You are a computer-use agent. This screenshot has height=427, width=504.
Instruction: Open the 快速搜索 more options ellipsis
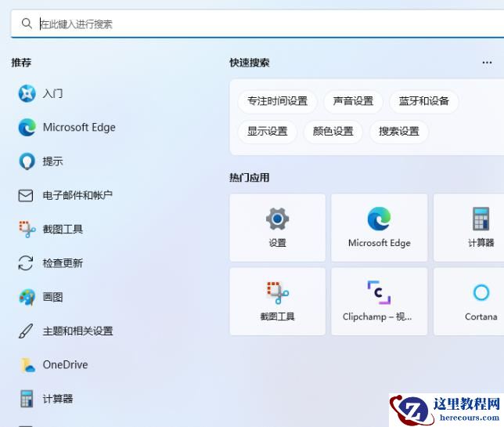(487, 63)
